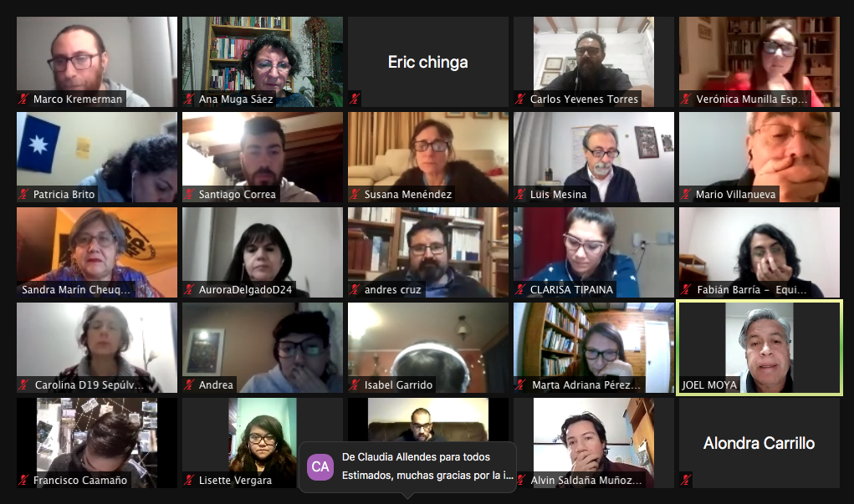This screenshot has width=854, height=504.
Task: Click the Patricia Brito name label
Action: [x=64, y=194]
